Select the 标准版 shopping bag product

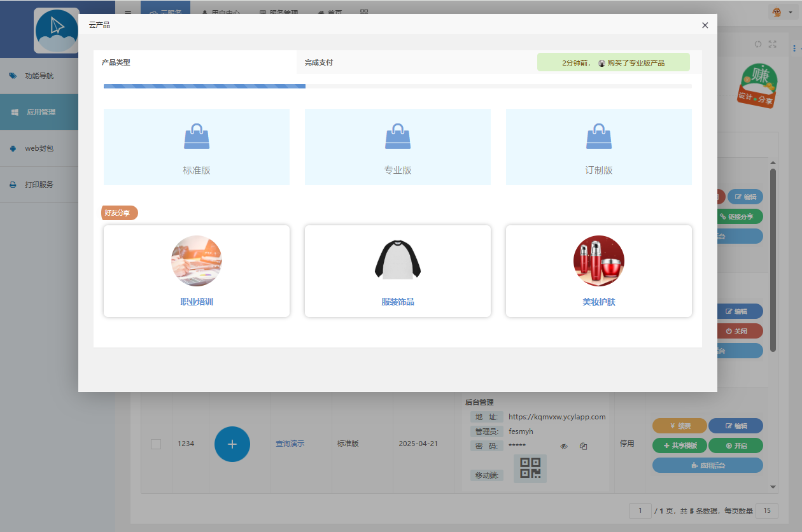pyautogui.click(x=196, y=147)
